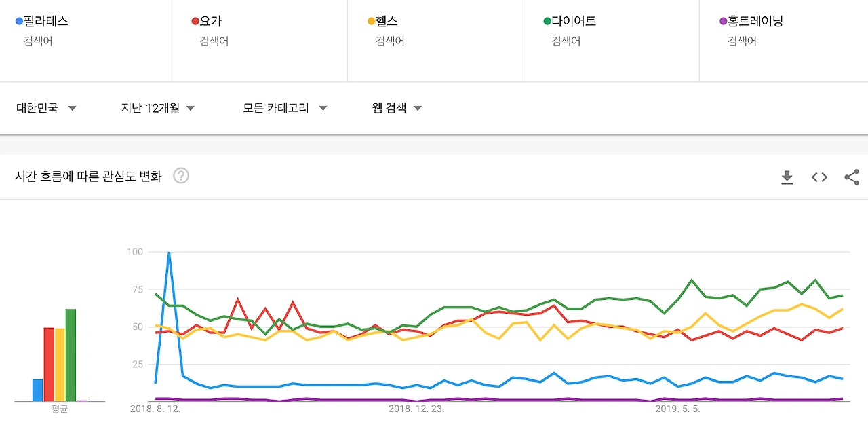The height and width of the screenshot is (427, 868).
Task: Select the 요가 search term box
Action: pyautogui.click(x=260, y=41)
